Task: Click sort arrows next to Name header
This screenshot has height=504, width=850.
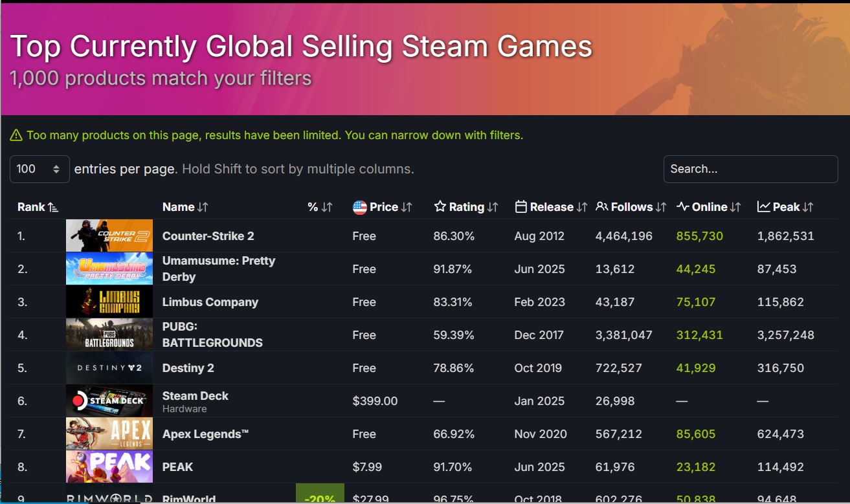Action: [203, 207]
